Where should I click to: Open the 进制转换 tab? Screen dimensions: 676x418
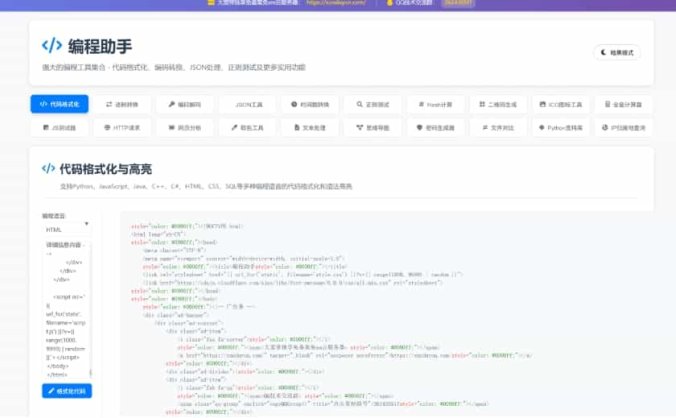tap(122, 104)
